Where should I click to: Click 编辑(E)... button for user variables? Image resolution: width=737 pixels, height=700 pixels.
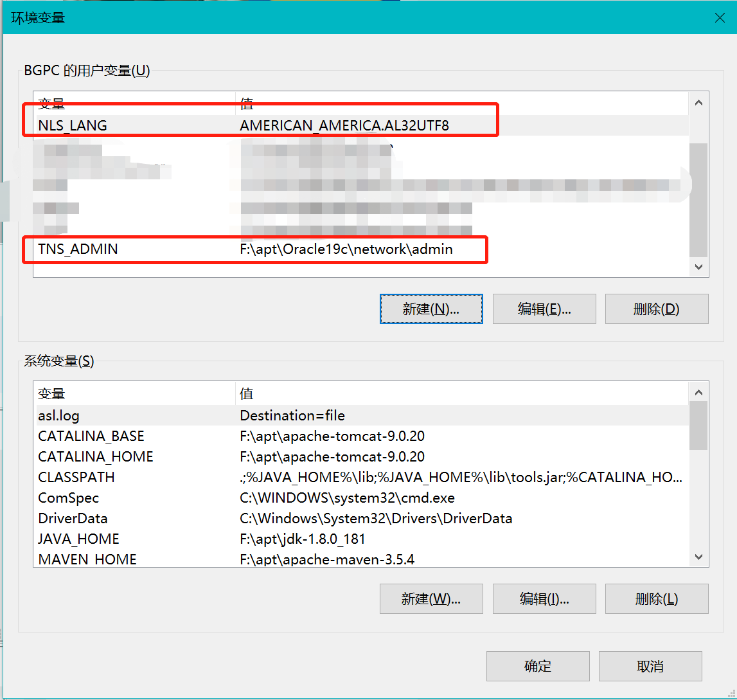pos(544,309)
